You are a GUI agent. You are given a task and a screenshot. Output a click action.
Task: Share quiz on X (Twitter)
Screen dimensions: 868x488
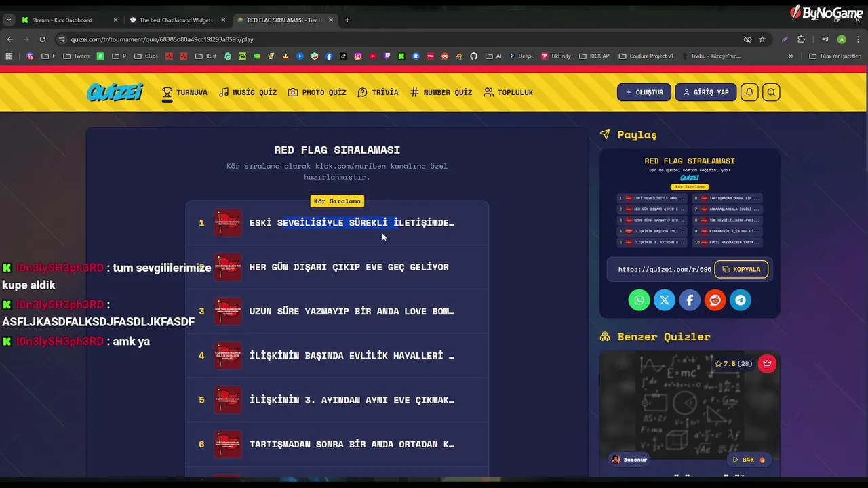click(665, 300)
